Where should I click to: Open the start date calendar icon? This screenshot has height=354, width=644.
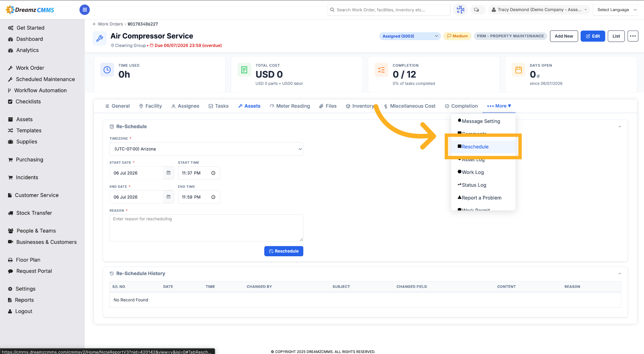[168, 173]
